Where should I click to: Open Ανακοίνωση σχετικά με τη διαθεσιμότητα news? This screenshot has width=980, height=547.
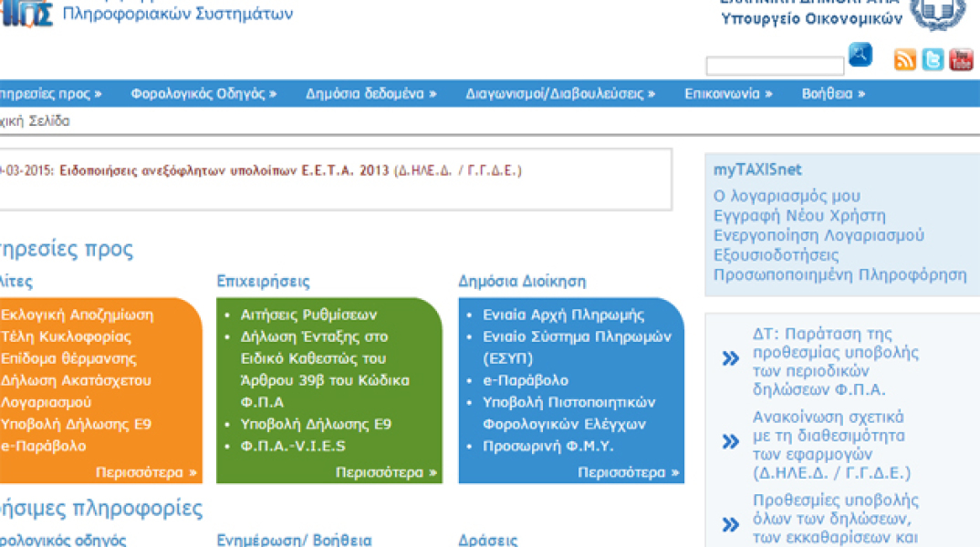831,445
